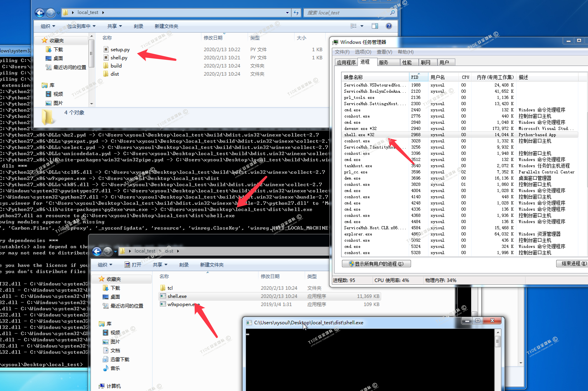The height and width of the screenshot is (391, 588).
Task: Select the shell.exe *32 process row
Action: (359, 135)
